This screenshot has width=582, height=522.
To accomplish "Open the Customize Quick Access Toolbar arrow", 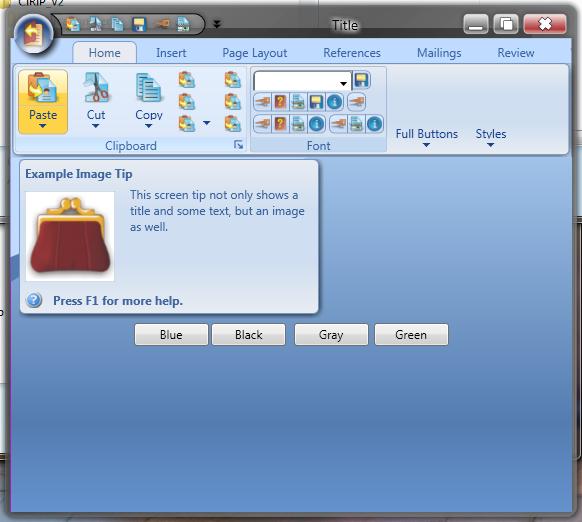I will (217, 25).
